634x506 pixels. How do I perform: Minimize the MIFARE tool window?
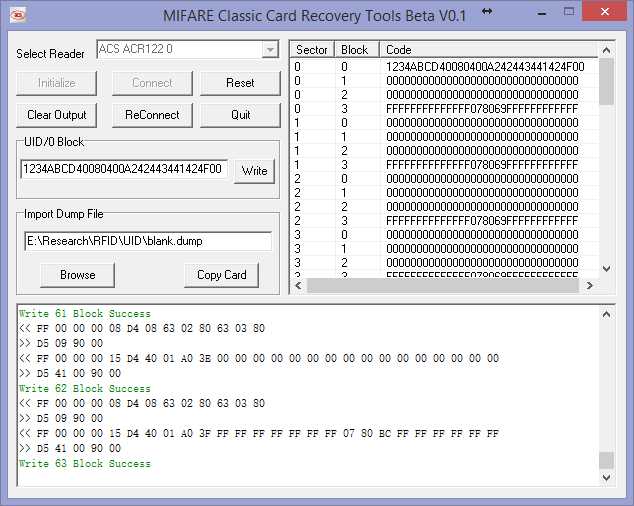[x=542, y=13]
